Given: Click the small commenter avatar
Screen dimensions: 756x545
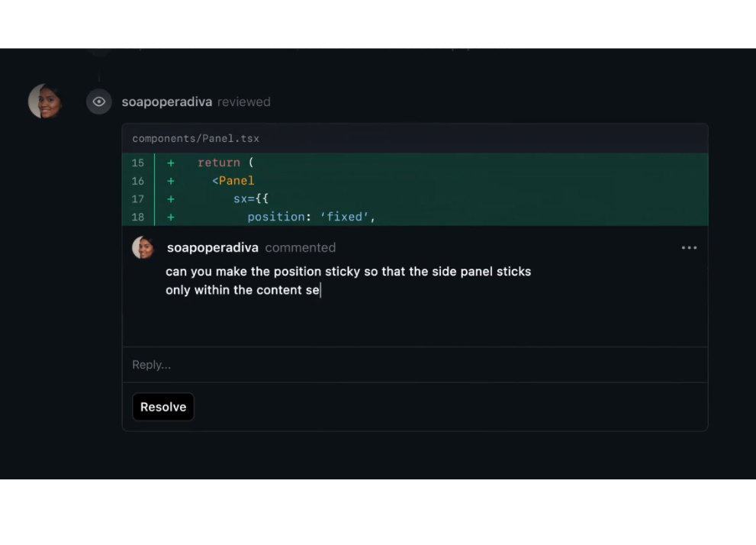Looking at the screenshot, I should pyautogui.click(x=143, y=247).
